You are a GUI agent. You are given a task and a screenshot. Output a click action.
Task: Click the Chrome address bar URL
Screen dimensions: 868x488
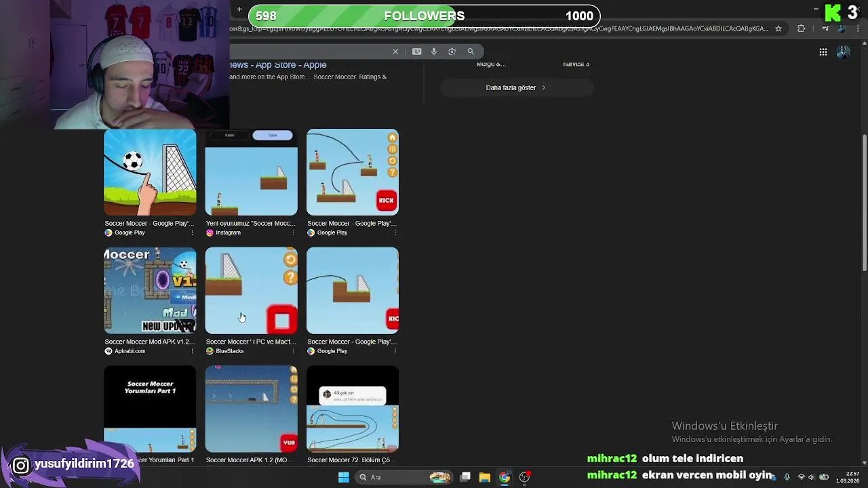499,28
